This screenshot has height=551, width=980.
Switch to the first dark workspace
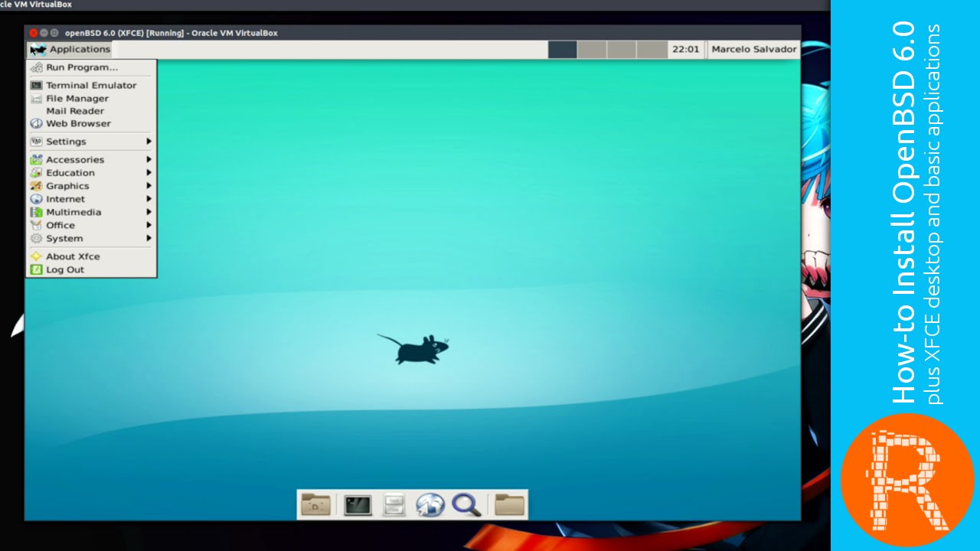pyautogui.click(x=563, y=49)
